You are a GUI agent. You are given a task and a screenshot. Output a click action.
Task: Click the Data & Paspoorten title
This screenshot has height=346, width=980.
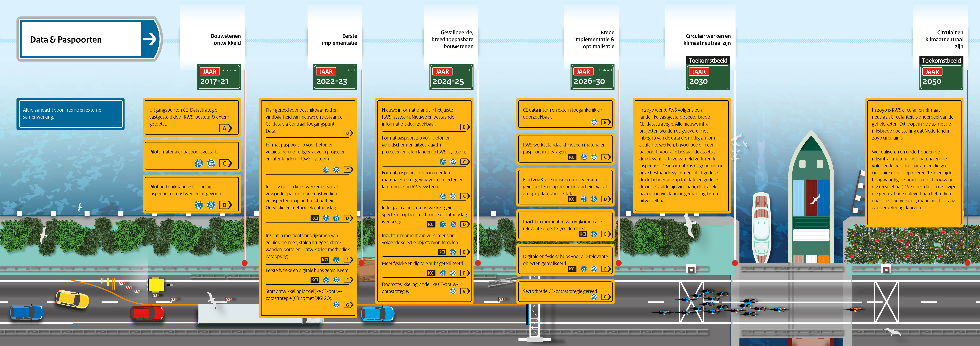[66, 39]
